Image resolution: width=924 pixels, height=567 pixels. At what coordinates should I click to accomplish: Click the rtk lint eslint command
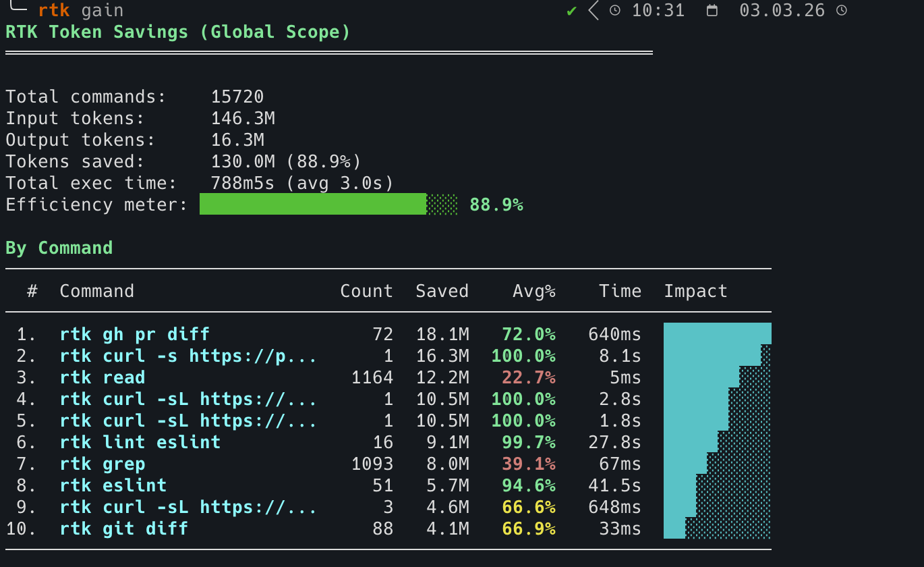tap(140, 442)
